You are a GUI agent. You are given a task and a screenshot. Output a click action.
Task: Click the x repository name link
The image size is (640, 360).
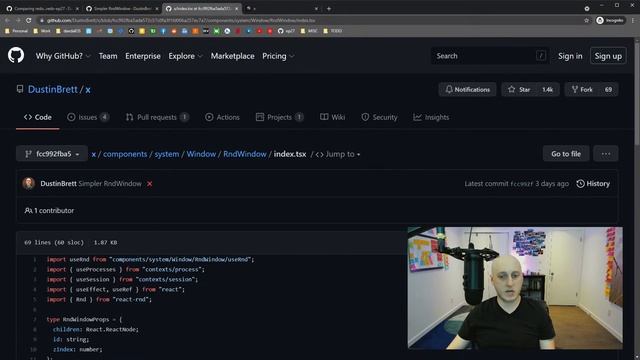tap(88, 89)
